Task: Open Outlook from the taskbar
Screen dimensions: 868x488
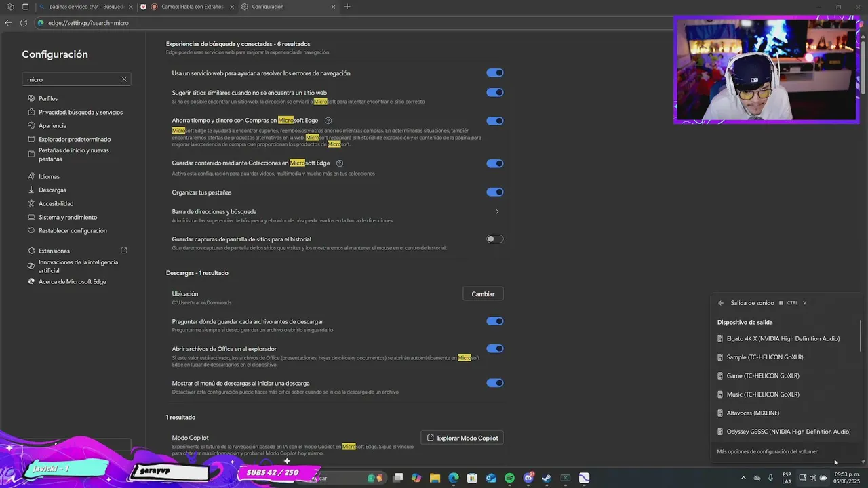Action: coord(491,478)
